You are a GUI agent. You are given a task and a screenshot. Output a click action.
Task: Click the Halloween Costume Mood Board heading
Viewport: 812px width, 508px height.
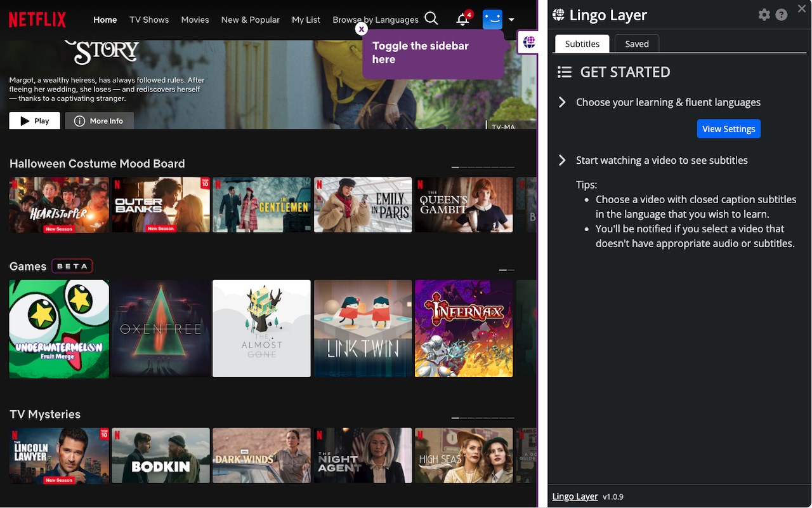click(97, 164)
